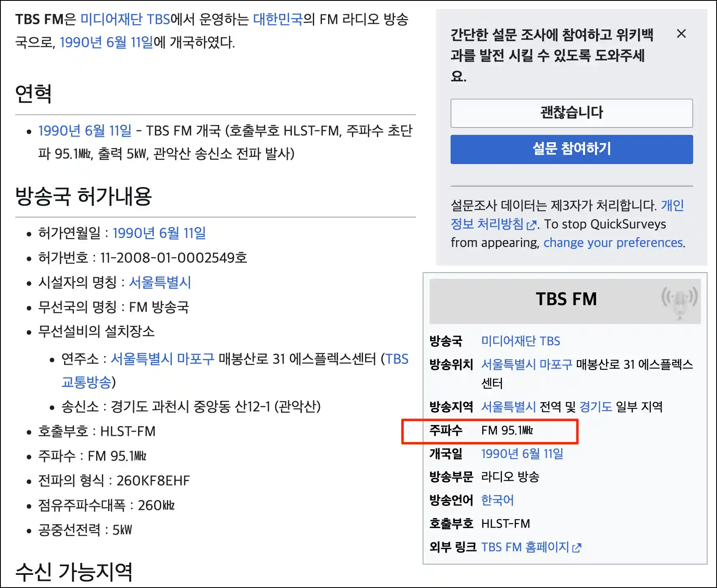Click the 전파의 형식 : 260KF8EHF line
This screenshot has height=588, width=717.
click(x=114, y=481)
